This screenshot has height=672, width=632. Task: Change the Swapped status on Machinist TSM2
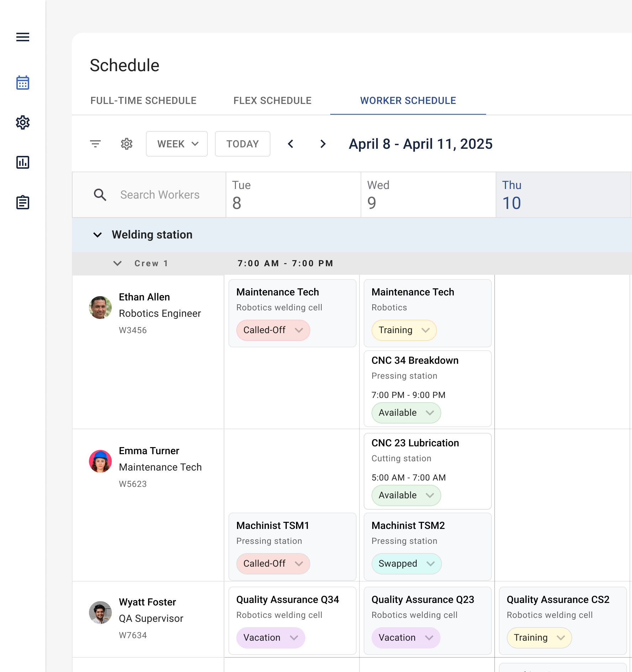406,564
